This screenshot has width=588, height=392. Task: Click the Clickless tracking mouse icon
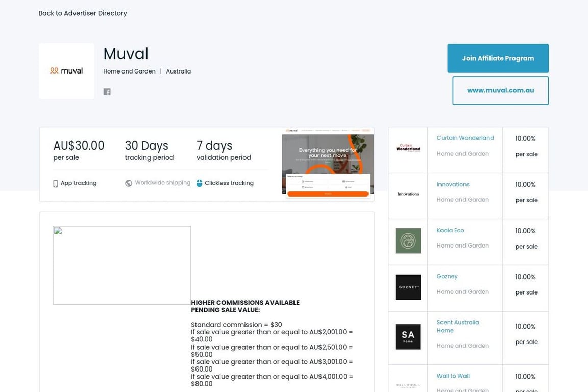199,183
